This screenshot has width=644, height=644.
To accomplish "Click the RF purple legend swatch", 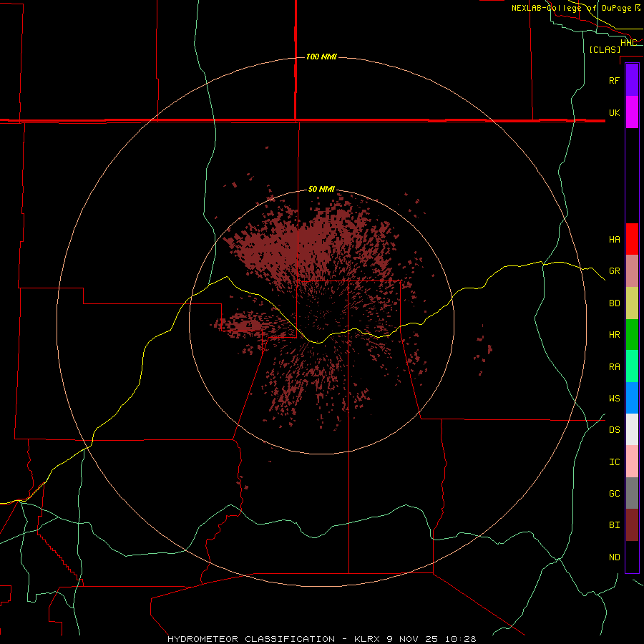I will (x=632, y=80).
